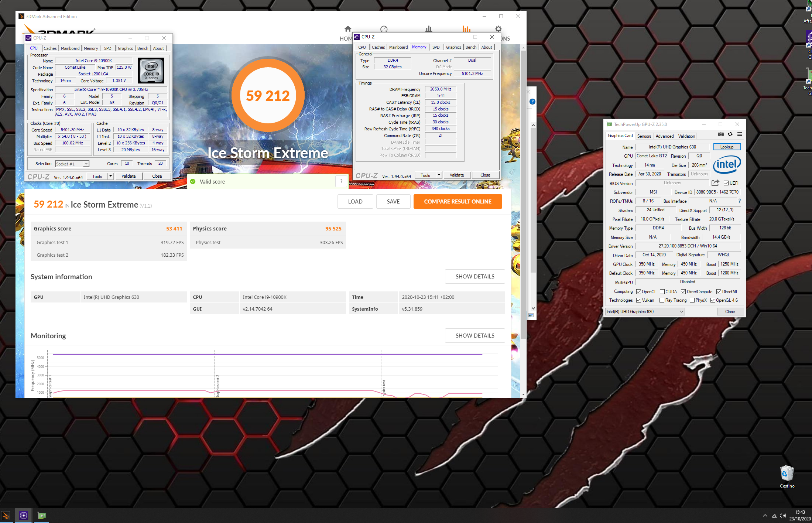Toggle DirectML checkbox
The image size is (812, 523).
pyautogui.click(x=719, y=292)
